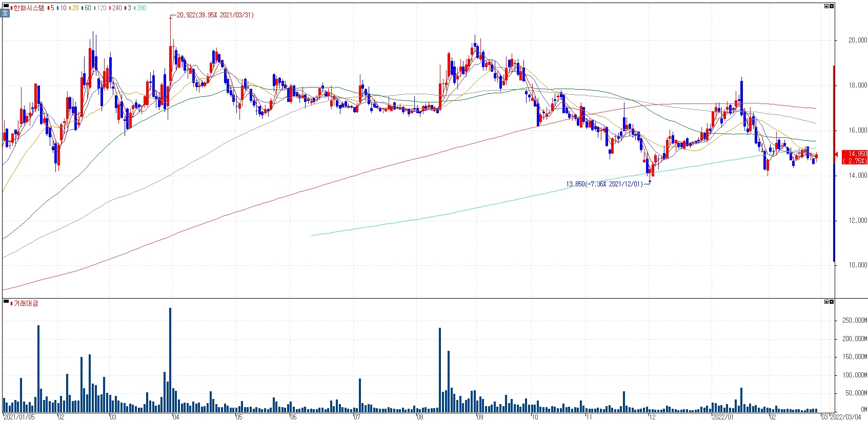This screenshot has width=868, height=421.
Task: Click the 2022/01 date axis label
Action: (x=722, y=417)
